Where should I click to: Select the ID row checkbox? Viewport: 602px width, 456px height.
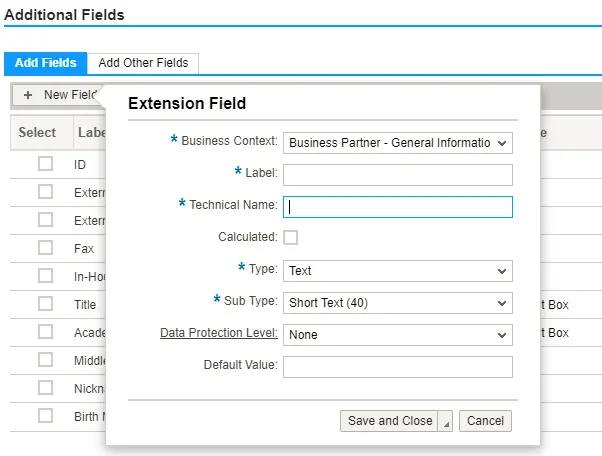pyautogui.click(x=45, y=164)
